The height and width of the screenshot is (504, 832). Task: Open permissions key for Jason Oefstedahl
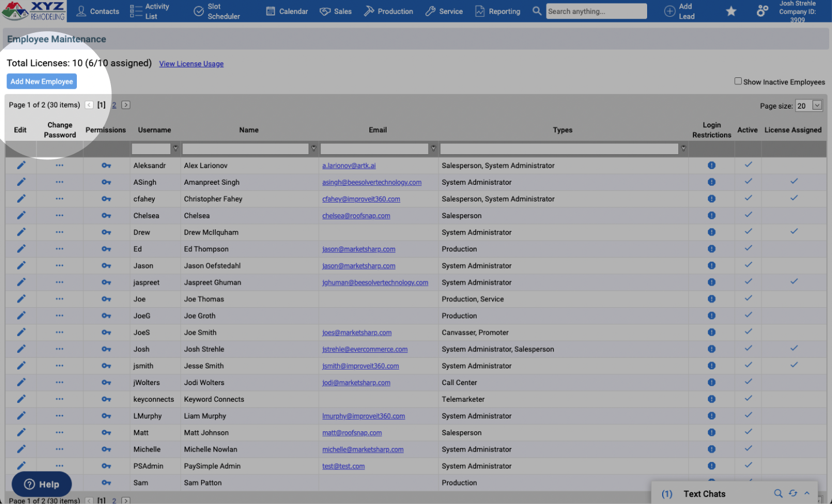point(106,266)
